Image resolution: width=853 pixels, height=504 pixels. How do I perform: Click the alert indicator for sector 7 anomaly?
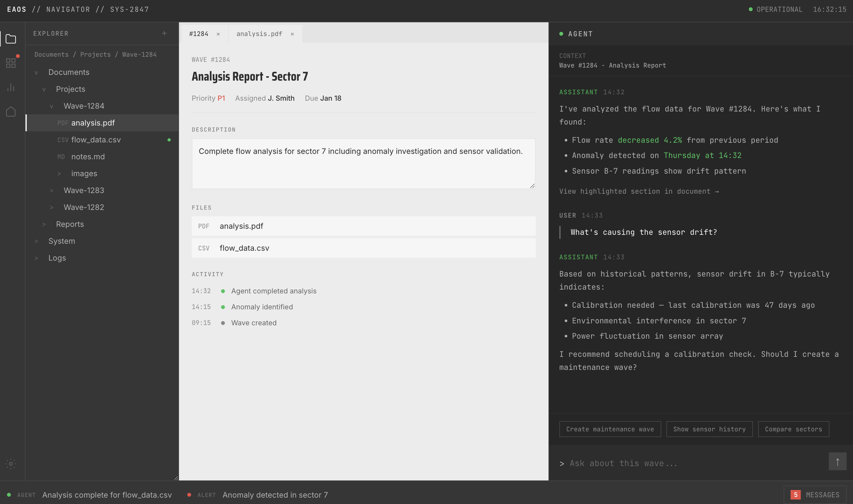[x=190, y=495]
